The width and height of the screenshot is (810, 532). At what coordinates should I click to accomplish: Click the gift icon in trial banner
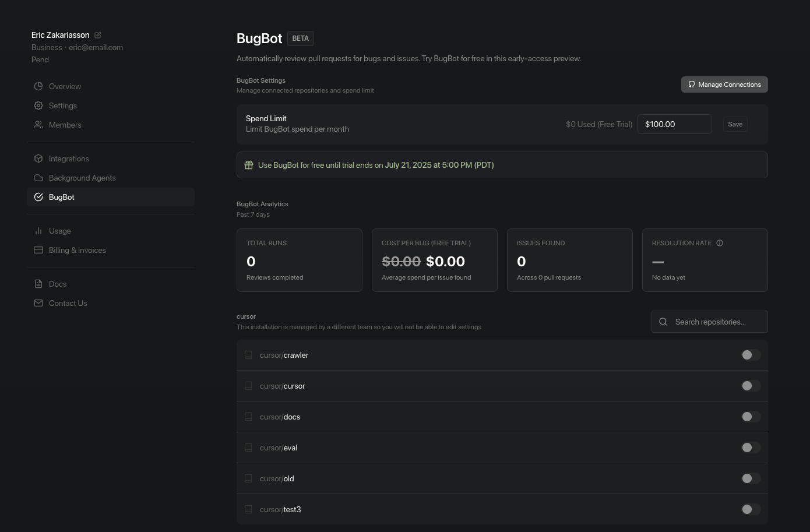pos(249,165)
